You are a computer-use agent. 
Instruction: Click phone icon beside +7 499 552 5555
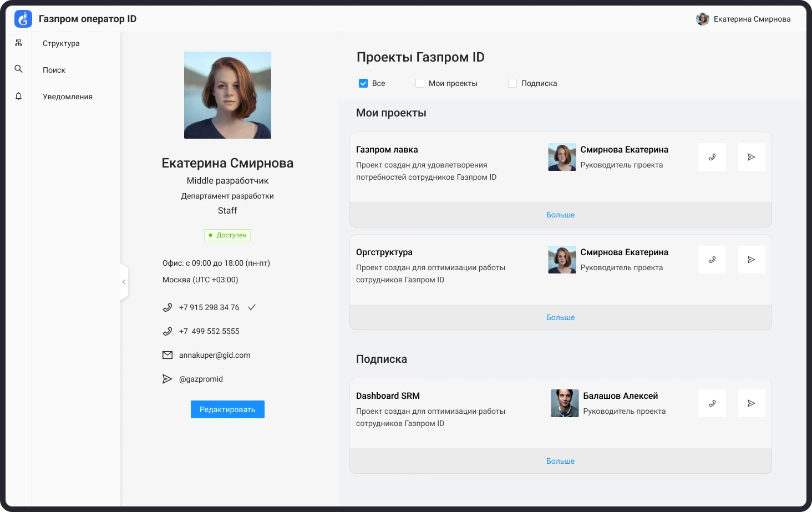pyautogui.click(x=168, y=331)
